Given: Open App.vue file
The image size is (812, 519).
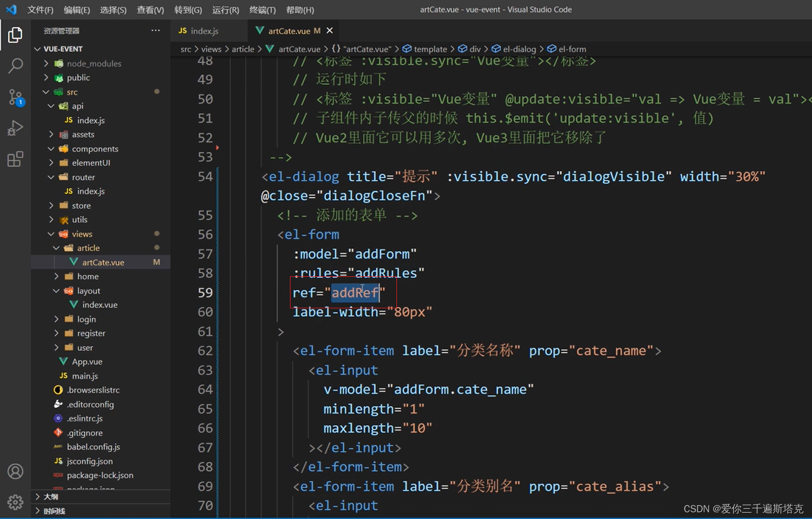Looking at the screenshot, I should click(x=87, y=361).
